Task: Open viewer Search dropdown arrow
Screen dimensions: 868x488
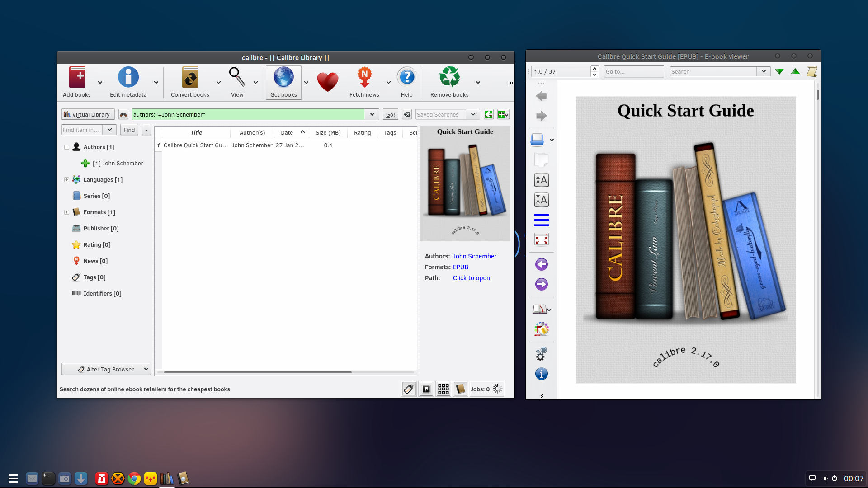Action: pos(764,71)
